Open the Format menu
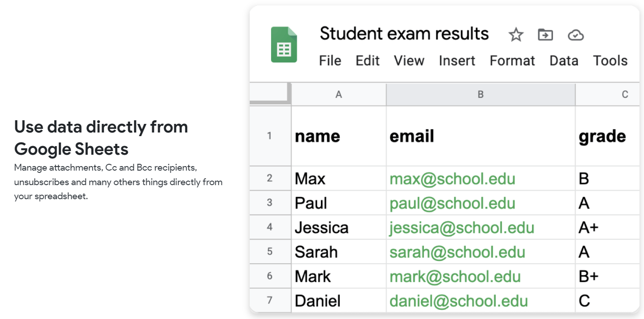Screen dimensions: 644x319 click(x=512, y=61)
